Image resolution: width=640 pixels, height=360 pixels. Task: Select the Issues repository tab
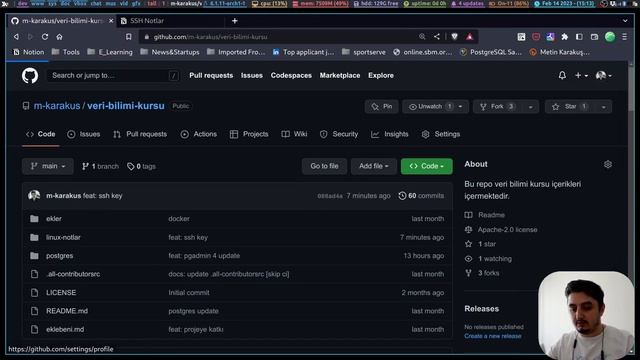tap(84, 134)
